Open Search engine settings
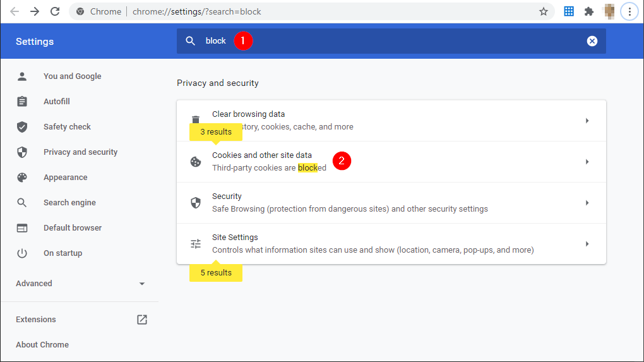Image resolution: width=644 pixels, height=362 pixels. click(x=69, y=203)
